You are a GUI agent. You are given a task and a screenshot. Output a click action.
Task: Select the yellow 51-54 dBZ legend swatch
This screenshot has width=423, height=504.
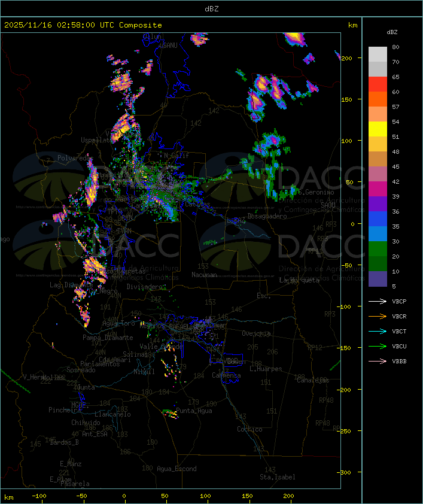378,129
